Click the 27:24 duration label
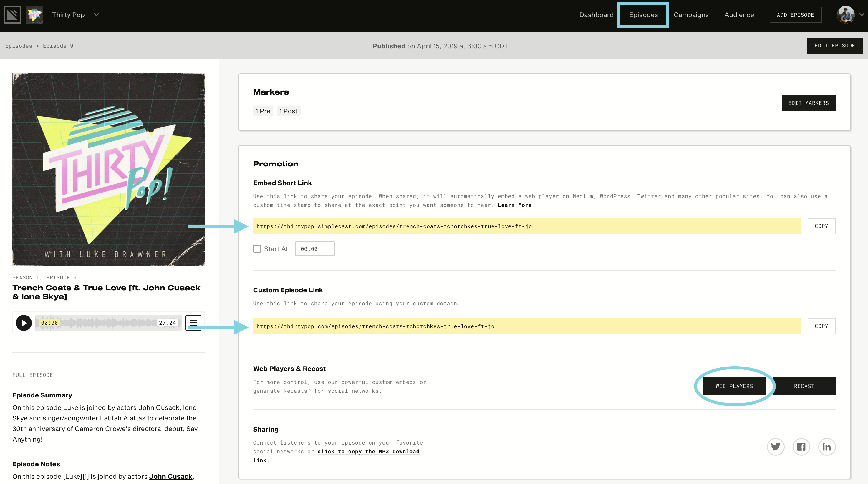Screen dimensions: 868x484 tap(168, 323)
